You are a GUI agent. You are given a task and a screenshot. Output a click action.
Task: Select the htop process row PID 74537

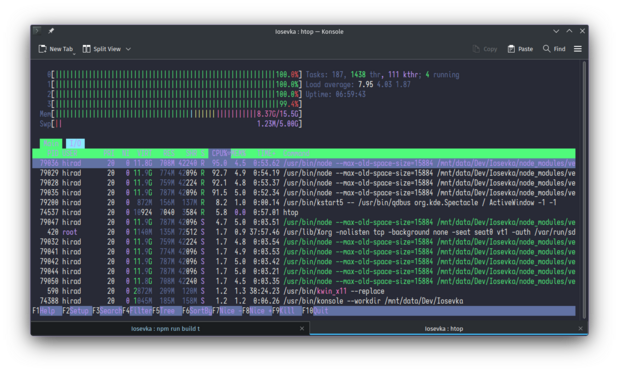[x=304, y=212]
